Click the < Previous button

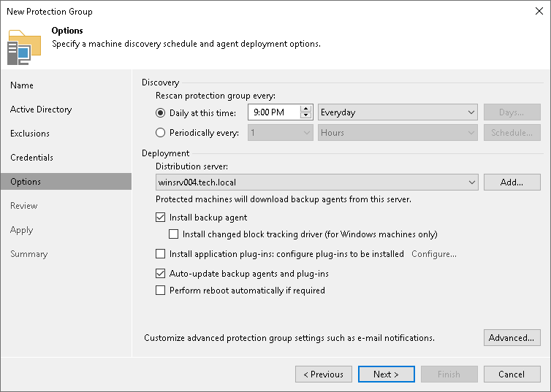(x=324, y=374)
